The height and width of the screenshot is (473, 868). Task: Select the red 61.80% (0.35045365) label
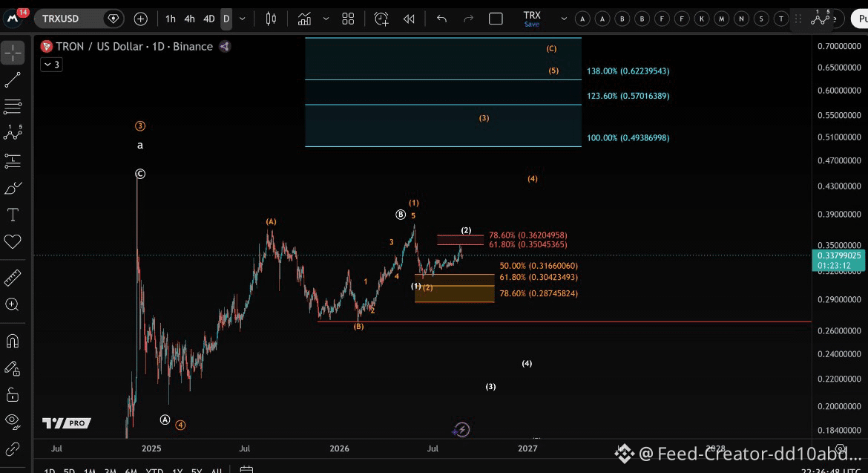coord(527,244)
